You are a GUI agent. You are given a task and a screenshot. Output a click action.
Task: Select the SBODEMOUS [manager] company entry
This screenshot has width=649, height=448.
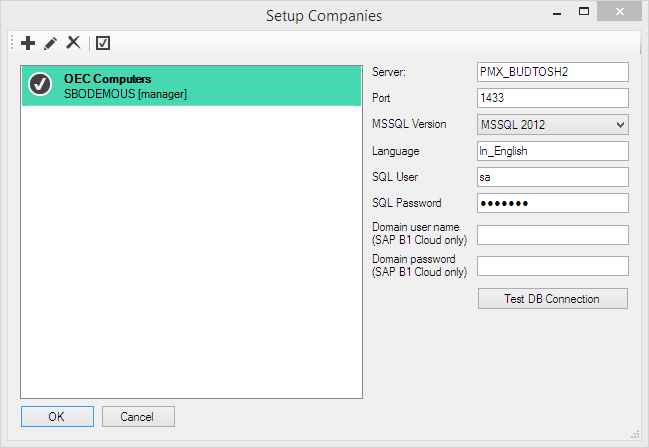[x=190, y=86]
